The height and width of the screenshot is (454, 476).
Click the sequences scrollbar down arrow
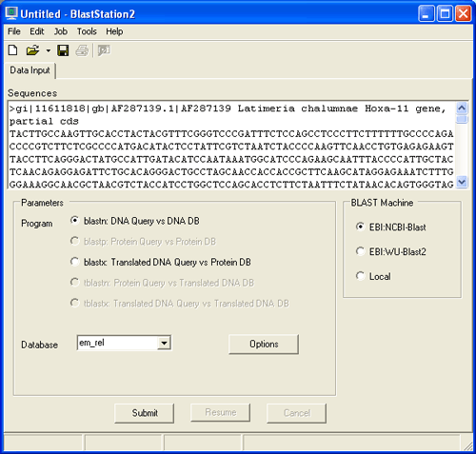pos(462,182)
